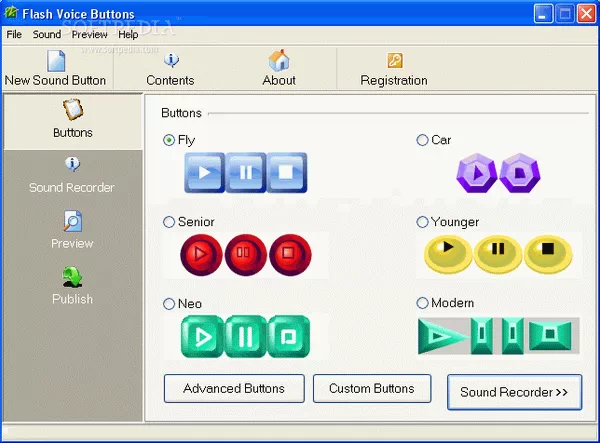Minimize the Flash Voice Buttons window
The image size is (600, 443).
[x=543, y=14]
